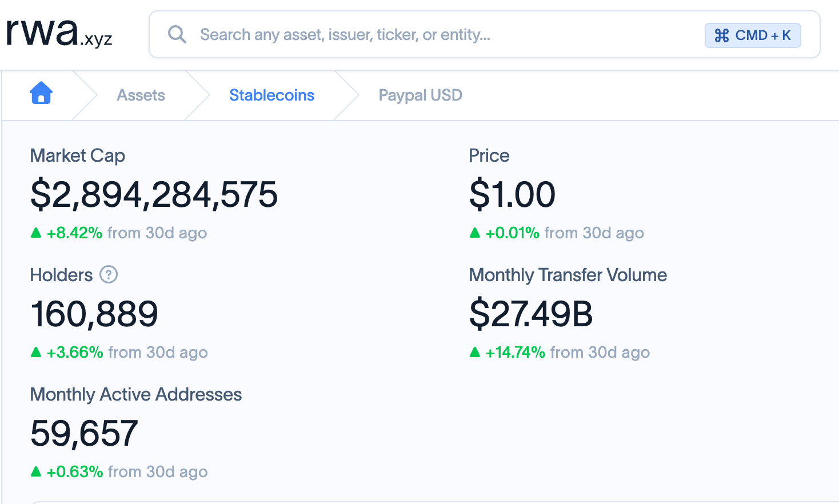
Task: Click the Monthly Active Addresses value 59,657
Action: 84,433
